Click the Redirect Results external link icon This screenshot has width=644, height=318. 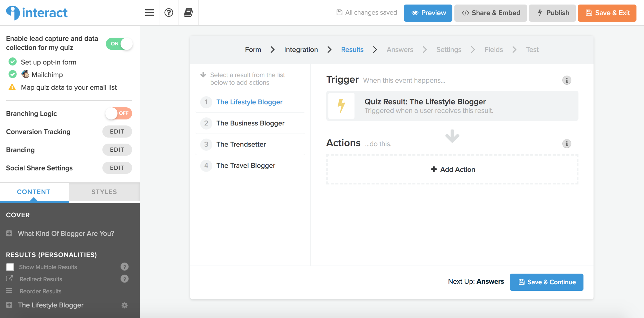click(10, 279)
